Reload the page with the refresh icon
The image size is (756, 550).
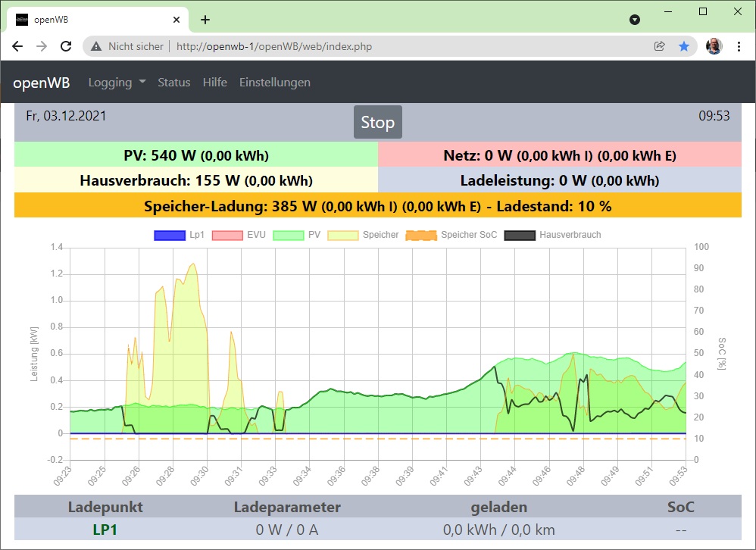[66, 46]
